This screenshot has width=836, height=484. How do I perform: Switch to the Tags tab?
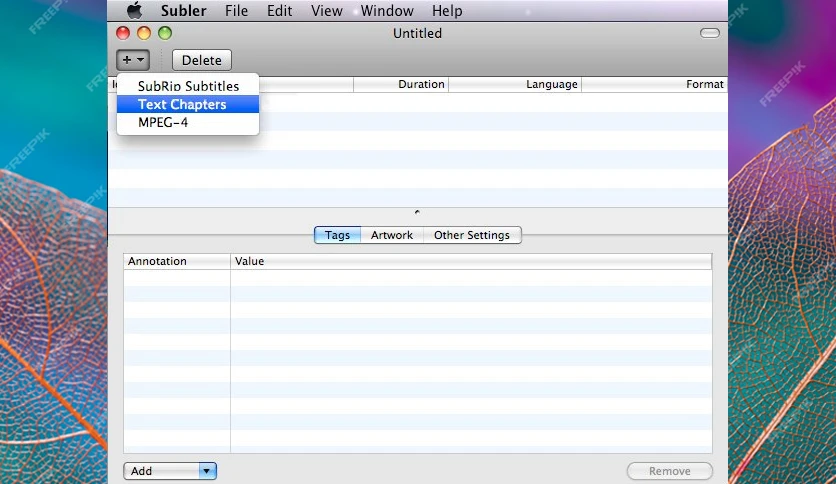(x=337, y=235)
